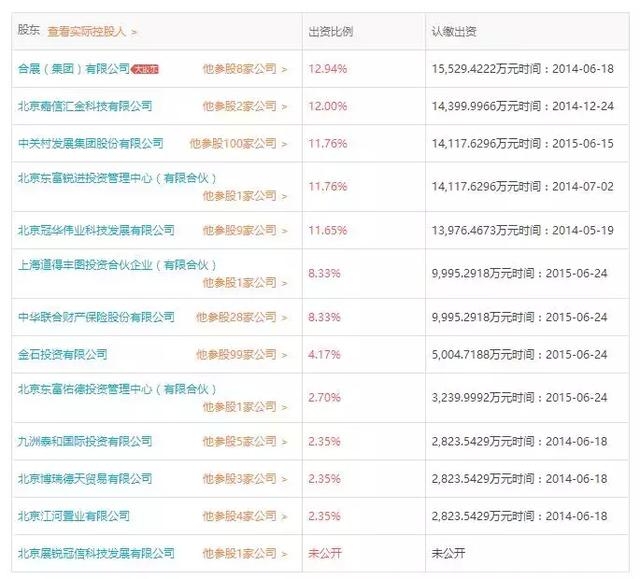Open shareholder 北京东富锐进投资管理中心
This screenshot has width=640, height=579.
pyautogui.click(x=117, y=178)
